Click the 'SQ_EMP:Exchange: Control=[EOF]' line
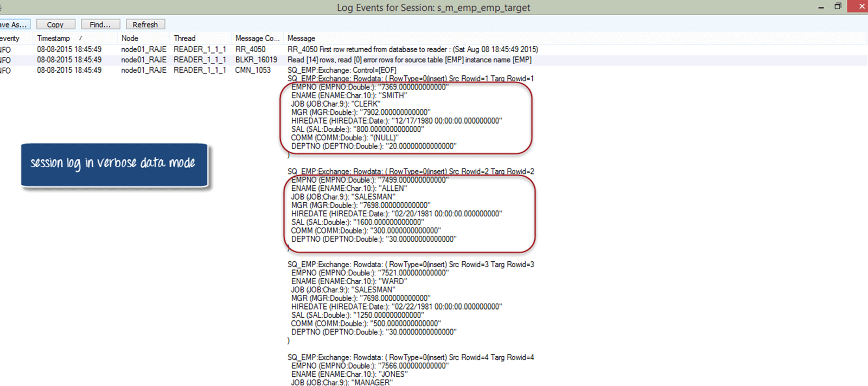This screenshot has height=386, width=868. tap(342, 70)
